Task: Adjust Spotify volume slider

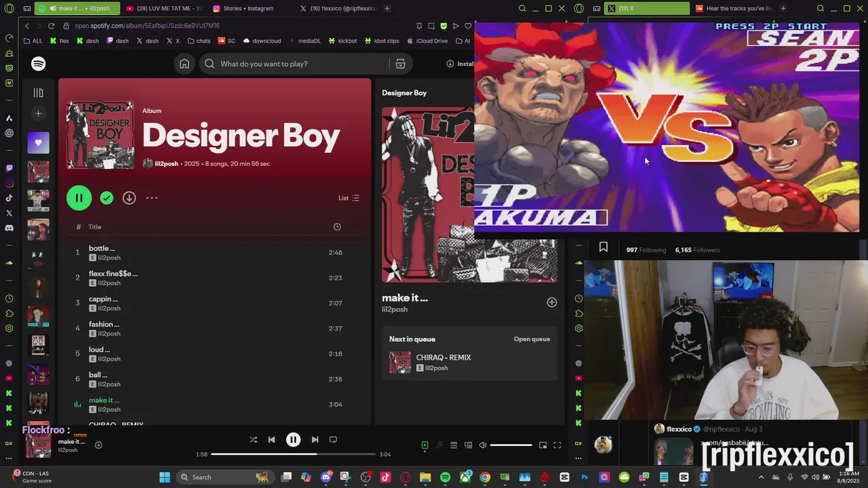Action: click(x=511, y=445)
